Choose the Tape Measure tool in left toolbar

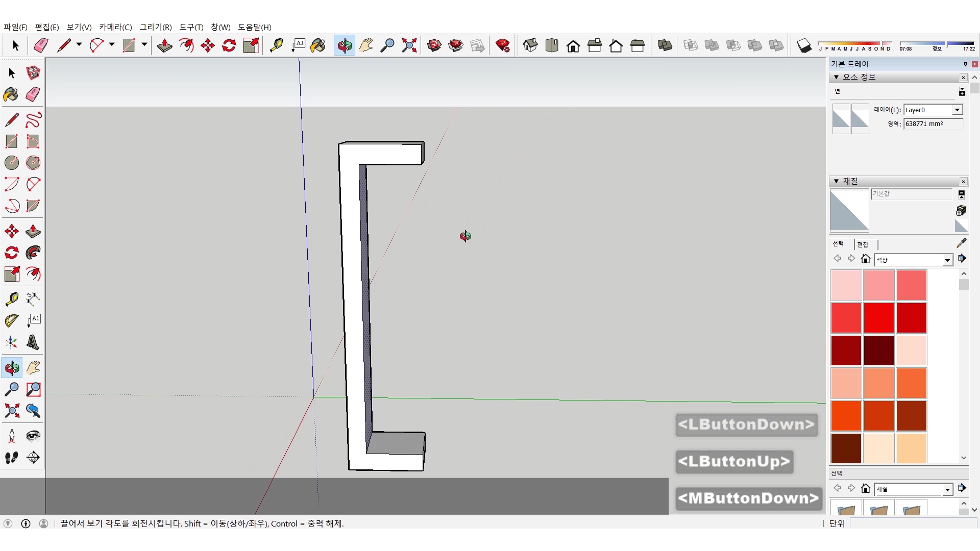click(x=11, y=298)
